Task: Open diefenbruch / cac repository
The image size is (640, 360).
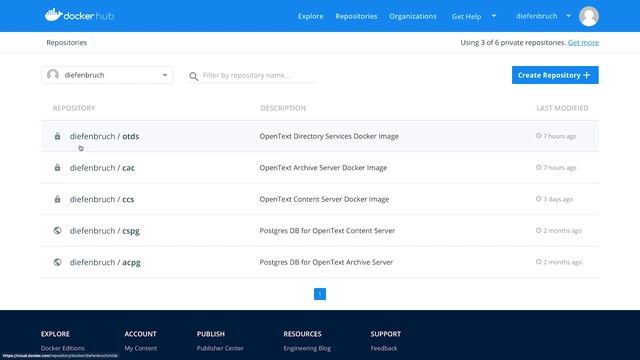Action: point(102,168)
